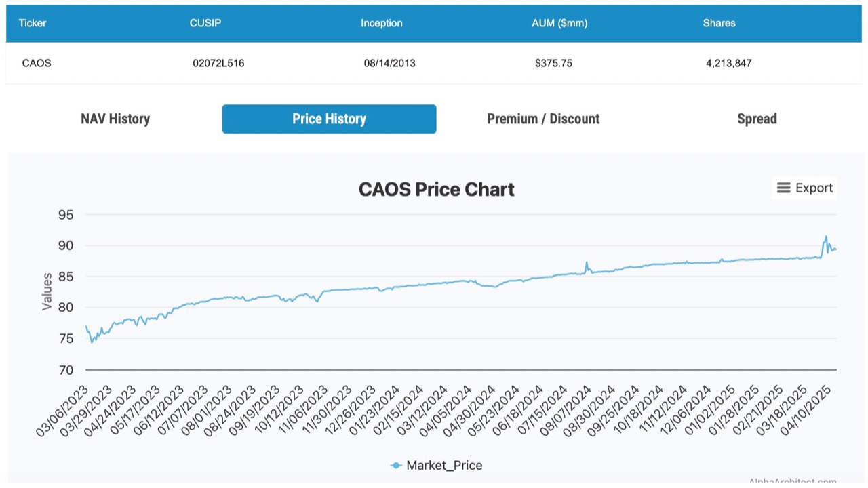Switch to the NAV History tab
This screenshot has height=488, width=868.
click(x=115, y=119)
